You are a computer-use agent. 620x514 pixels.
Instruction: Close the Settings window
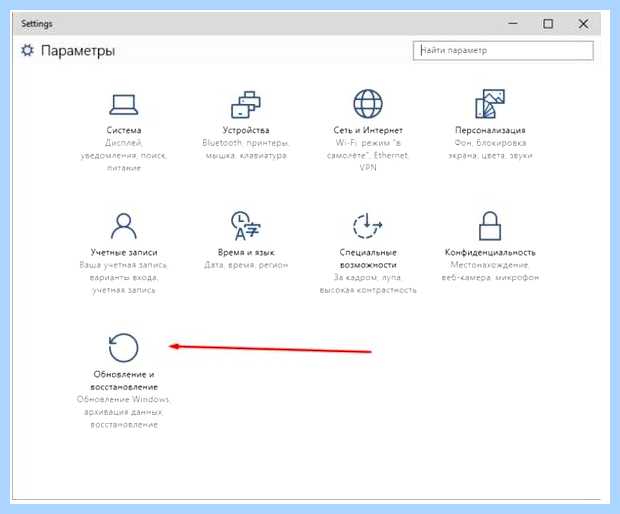click(x=583, y=24)
